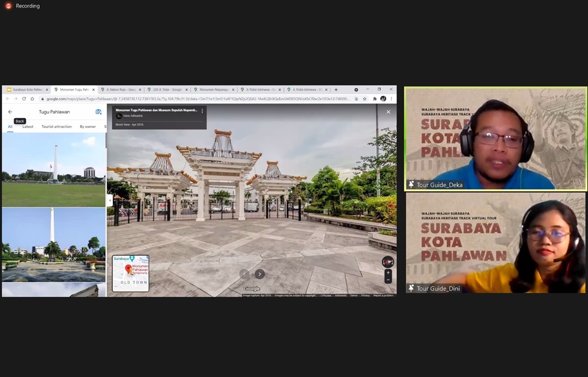Click the add photo camera icon

(98, 112)
